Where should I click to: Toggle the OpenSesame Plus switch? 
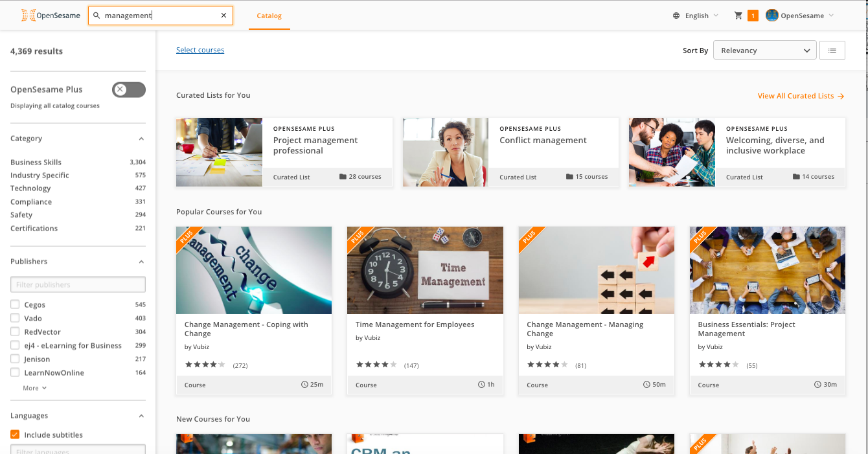(129, 89)
